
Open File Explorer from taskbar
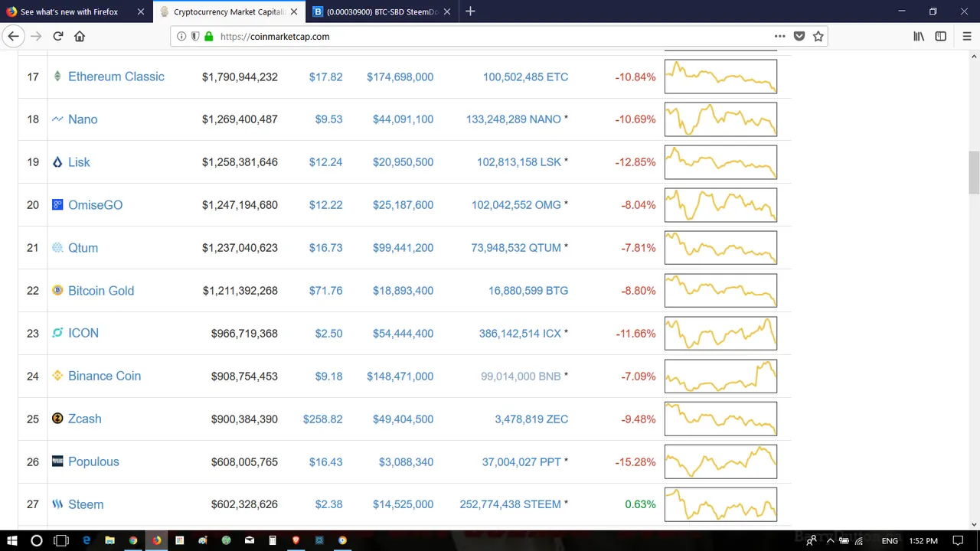tap(109, 540)
